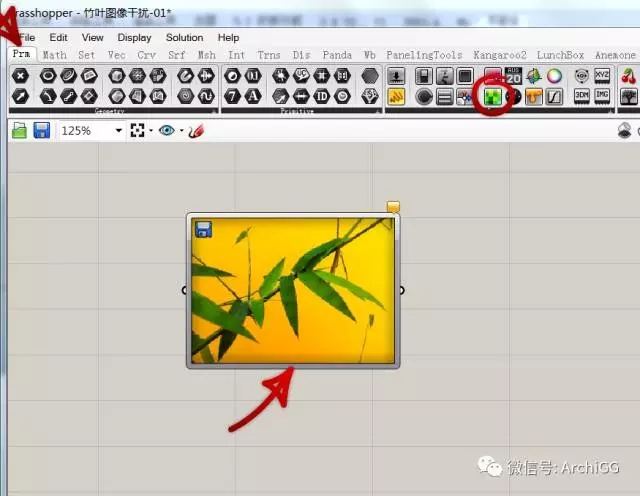Expand the preview eye options arrow
Viewport: 640px width, 496px height.
[x=182, y=131]
